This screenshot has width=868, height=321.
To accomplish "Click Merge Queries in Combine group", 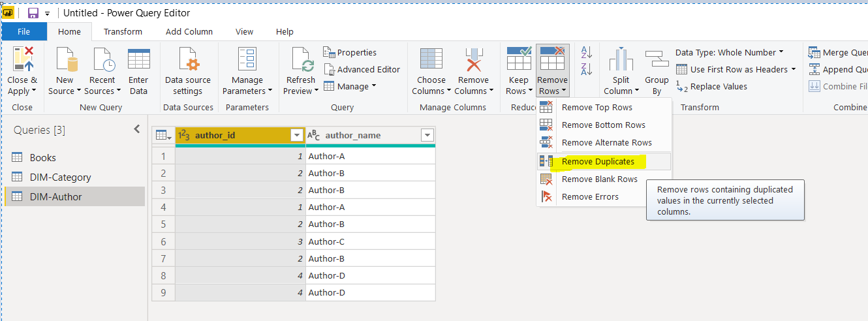I will pyautogui.click(x=838, y=52).
